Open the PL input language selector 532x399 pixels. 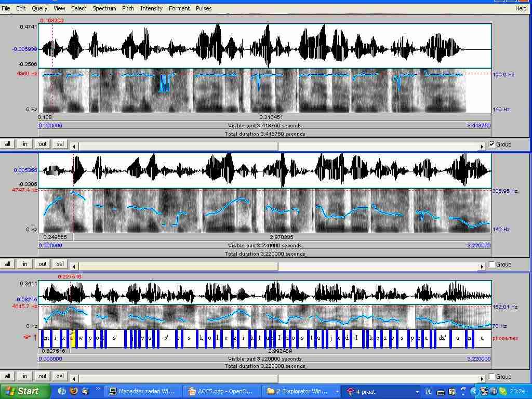(428, 392)
